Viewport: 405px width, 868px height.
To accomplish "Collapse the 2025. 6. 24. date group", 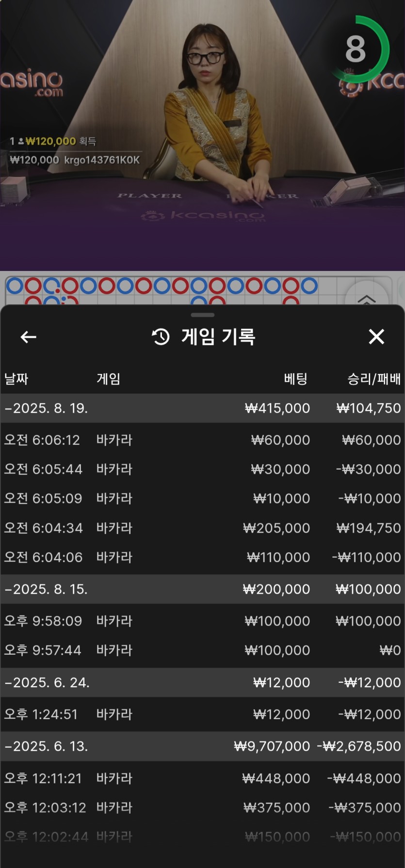I will (x=48, y=682).
